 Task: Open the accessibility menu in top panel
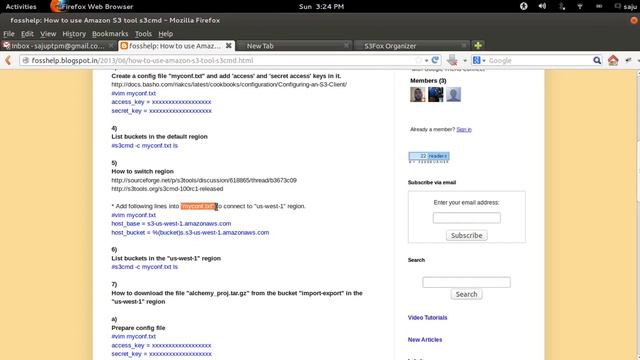pos(524,6)
